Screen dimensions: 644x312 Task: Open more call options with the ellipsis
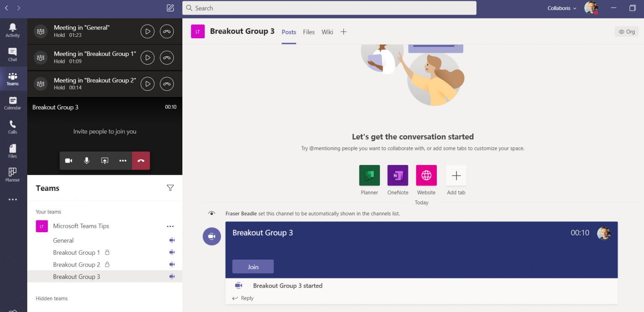tap(122, 160)
